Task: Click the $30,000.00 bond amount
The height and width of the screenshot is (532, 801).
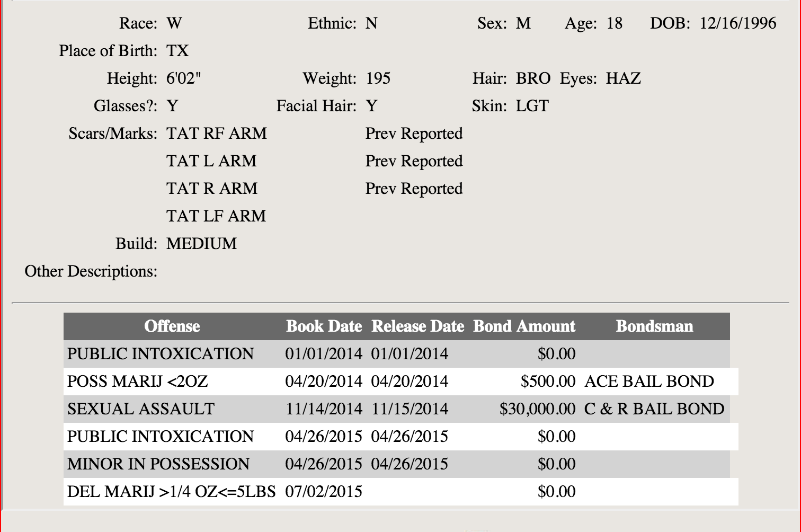Action: coord(537,409)
